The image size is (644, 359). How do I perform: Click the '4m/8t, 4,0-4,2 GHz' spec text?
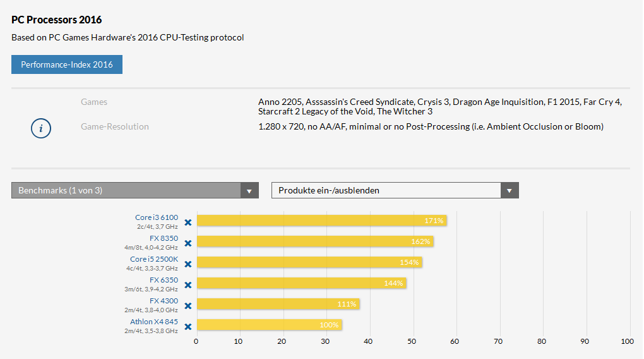pyautogui.click(x=151, y=248)
